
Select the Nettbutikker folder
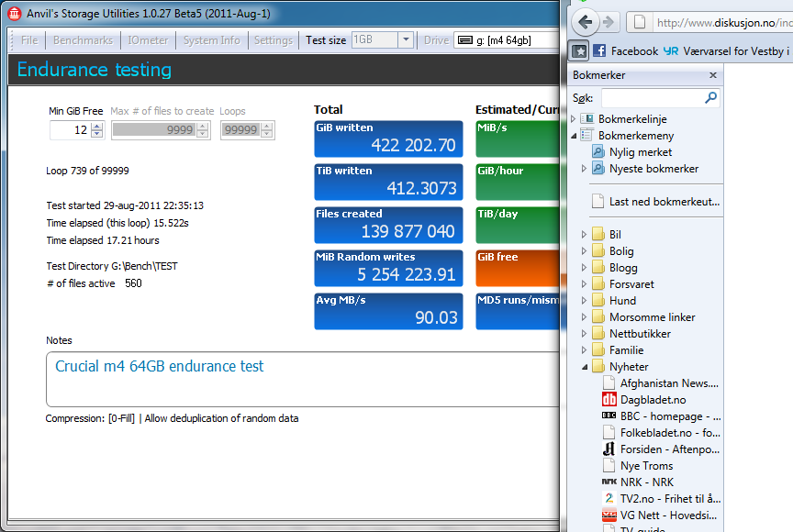tap(631, 334)
